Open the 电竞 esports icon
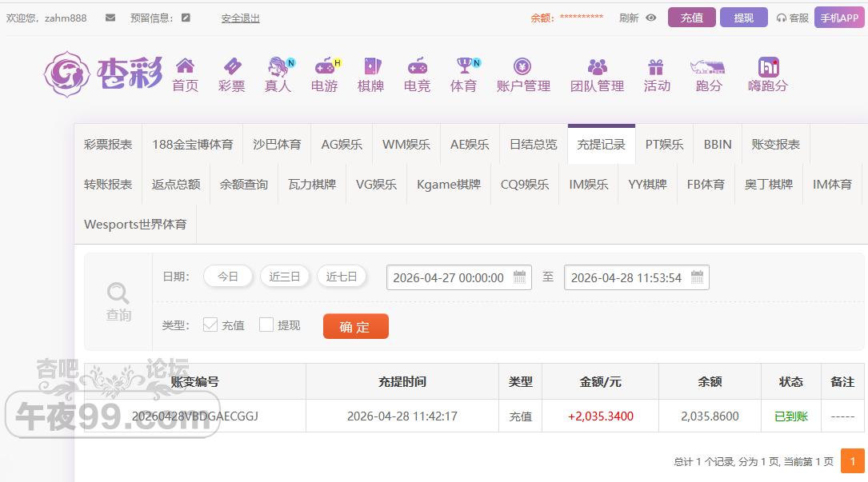 418,67
